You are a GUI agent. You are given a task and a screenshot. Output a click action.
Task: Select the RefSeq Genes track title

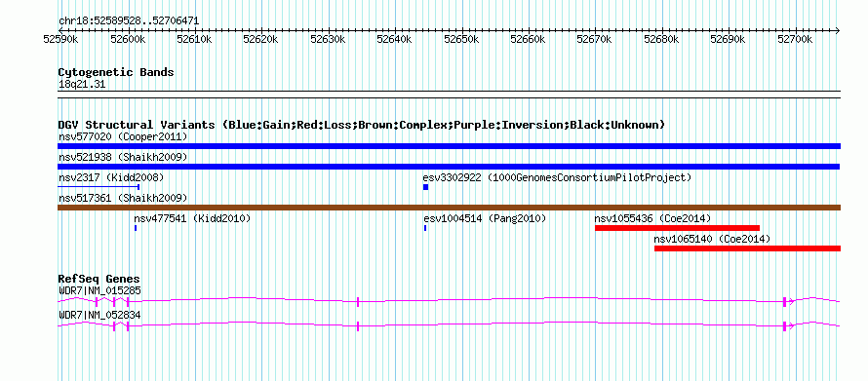point(99,279)
